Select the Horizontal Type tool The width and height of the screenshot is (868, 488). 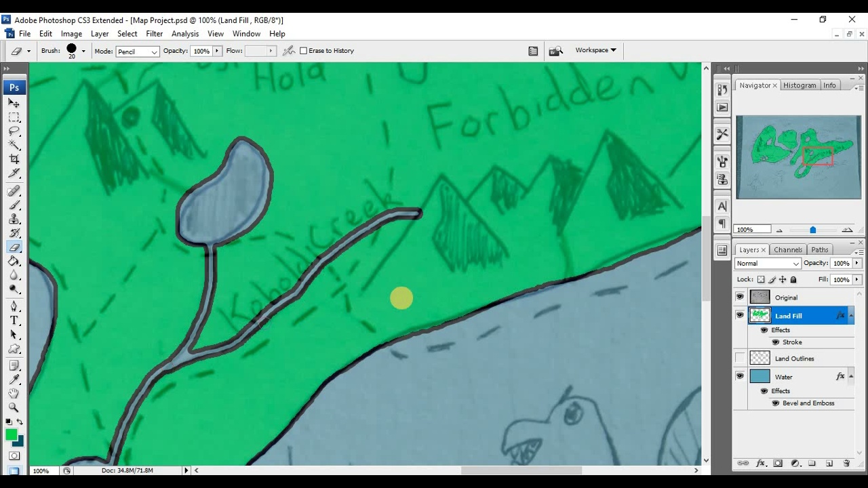tap(14, 321)
